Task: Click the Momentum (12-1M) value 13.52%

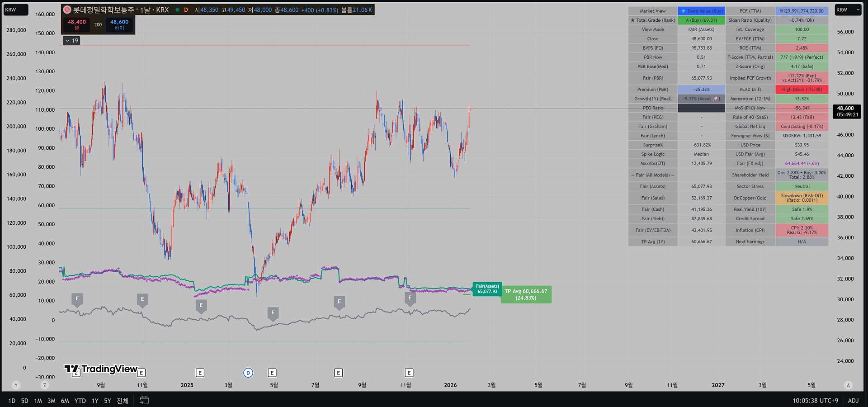Action: point(802,99)
